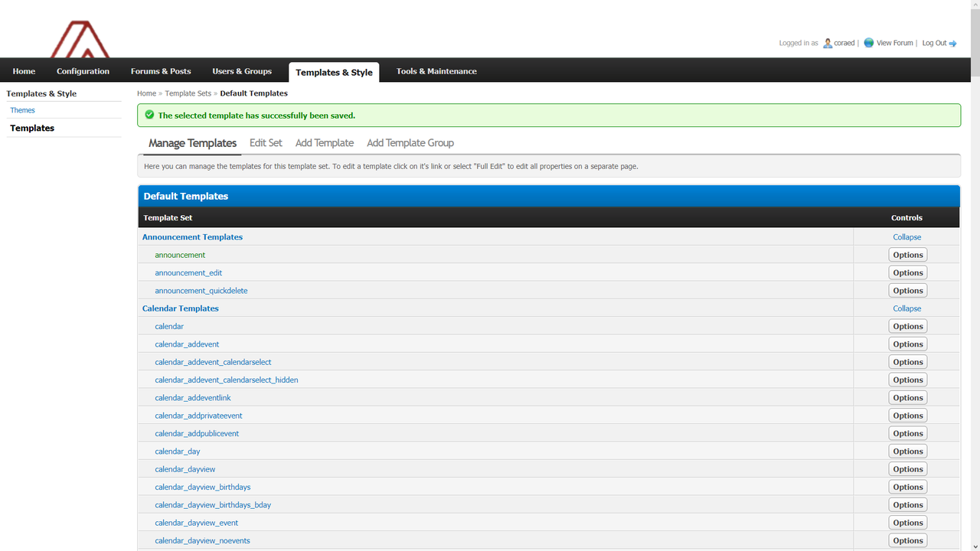The width and height of the screenshot is (980, 551).
Task: Edit the calendar template
Action: [169, 326]
